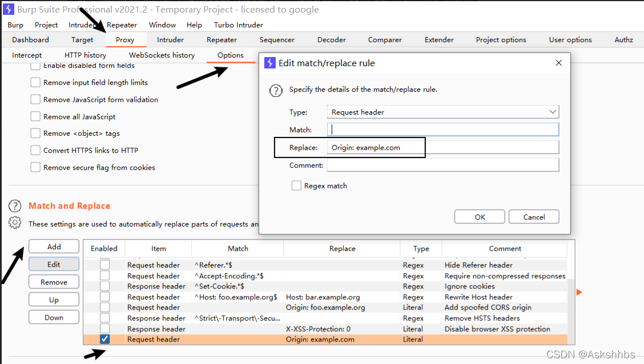The image size is (644, 364).
Task: Uncheck the Origin: example.com rule checkbox
Action: 104,339
